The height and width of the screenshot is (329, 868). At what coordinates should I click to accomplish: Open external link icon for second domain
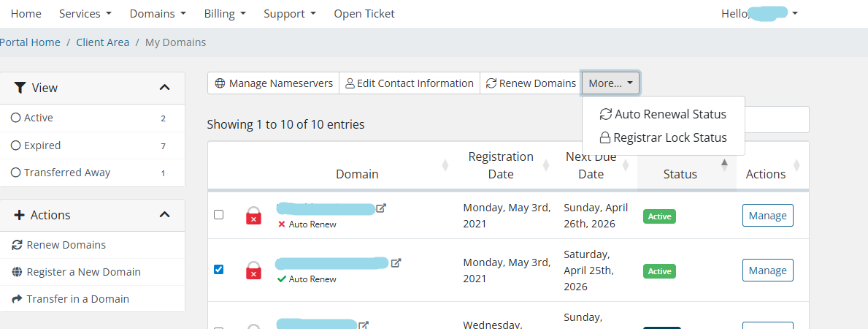[x=396, y=262]
